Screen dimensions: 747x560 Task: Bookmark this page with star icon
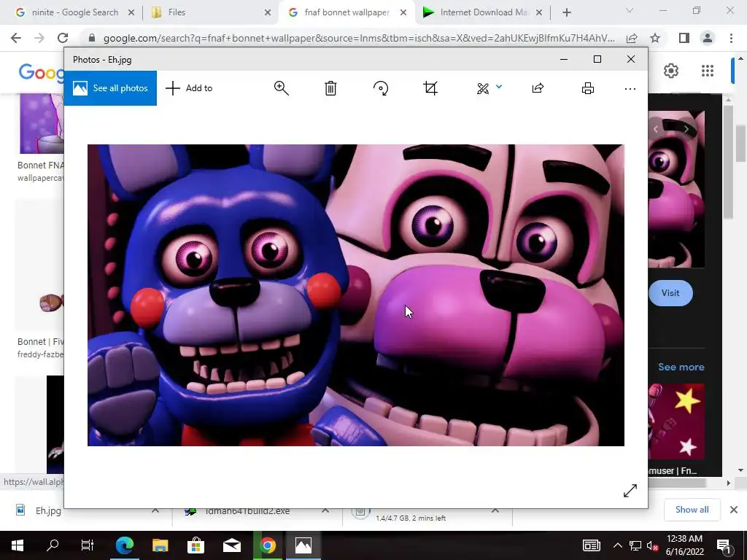(655, 38)
